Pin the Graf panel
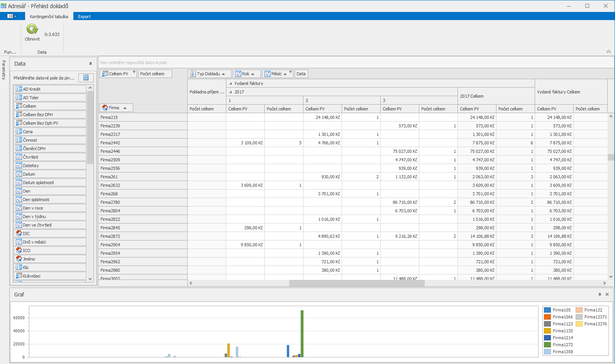615x364 pixels. pos(600,295)
